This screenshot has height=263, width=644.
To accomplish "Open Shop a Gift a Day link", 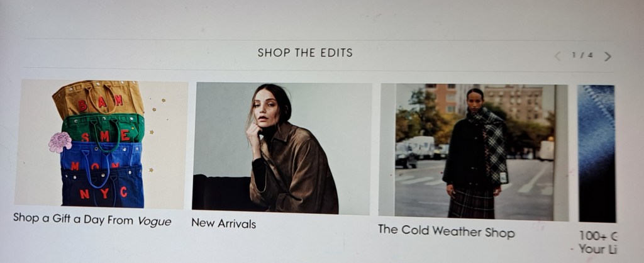I will [x=92, y=220].
